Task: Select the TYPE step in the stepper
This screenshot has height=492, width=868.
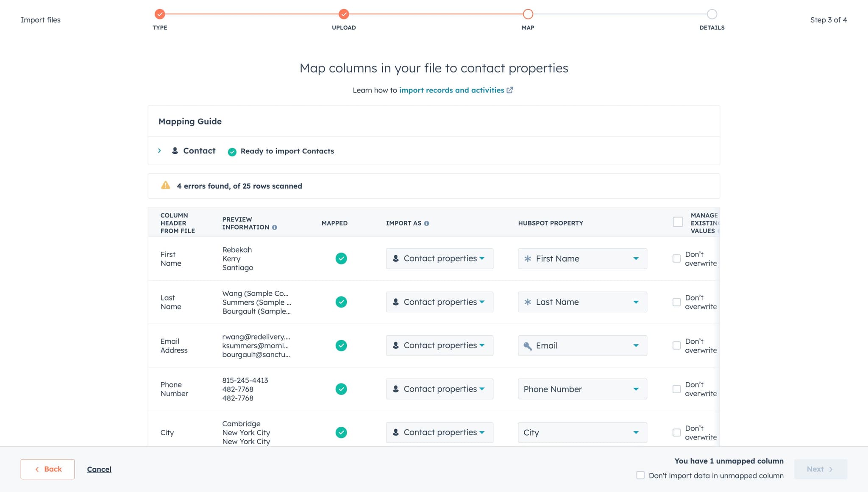Action: [x=159, y=14]
